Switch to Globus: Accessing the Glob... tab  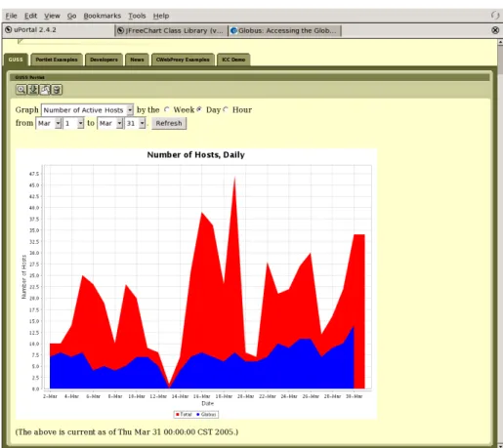tap(284, 30)
